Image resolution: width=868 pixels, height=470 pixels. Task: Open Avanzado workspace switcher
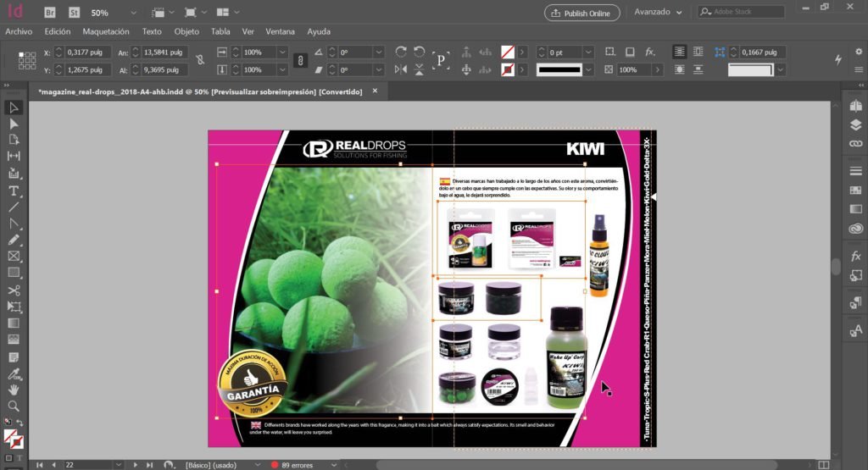(x=658, y=12)
